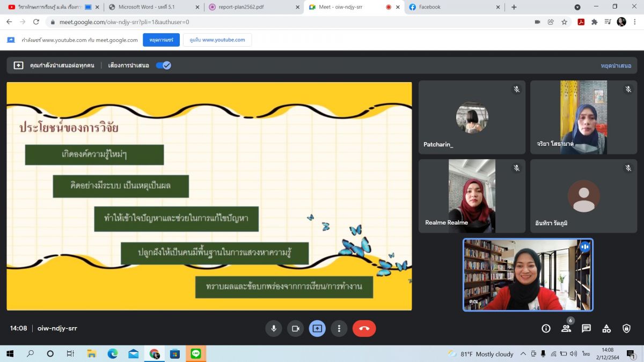Click the blue stop sharing button
This screenshot has width=644, height=362.
pyautogui.click(x=161, y=40)
